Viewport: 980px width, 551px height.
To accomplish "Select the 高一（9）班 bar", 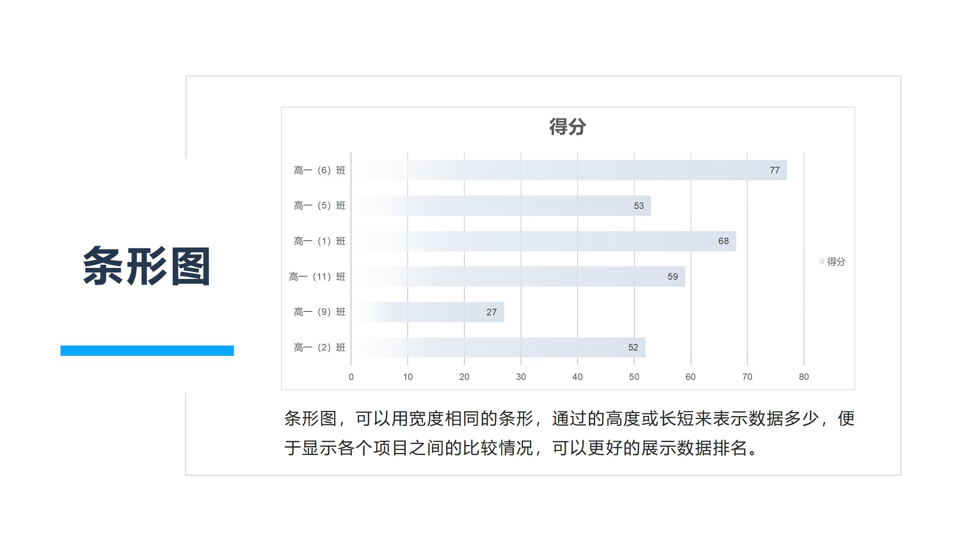I will tap(428, 312).
